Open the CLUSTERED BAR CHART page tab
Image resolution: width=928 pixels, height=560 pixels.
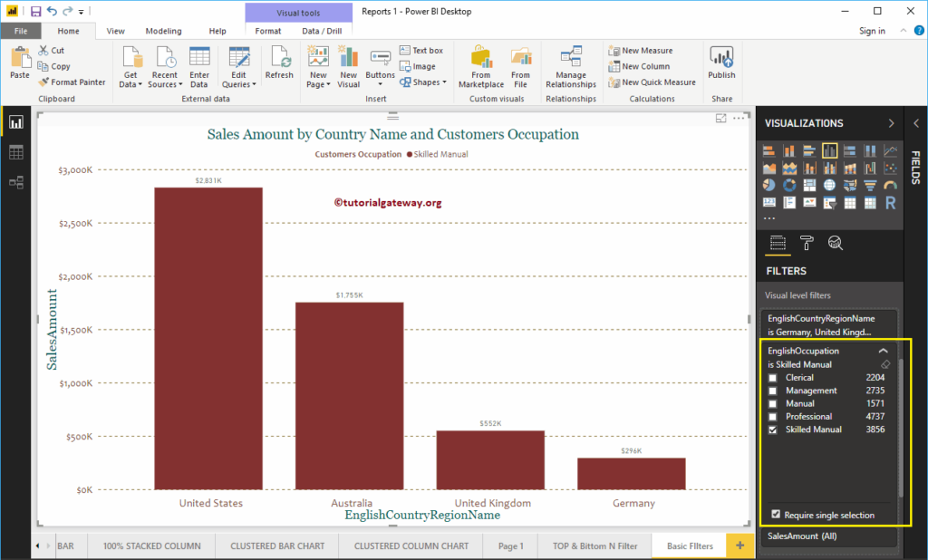coord(277,546)
